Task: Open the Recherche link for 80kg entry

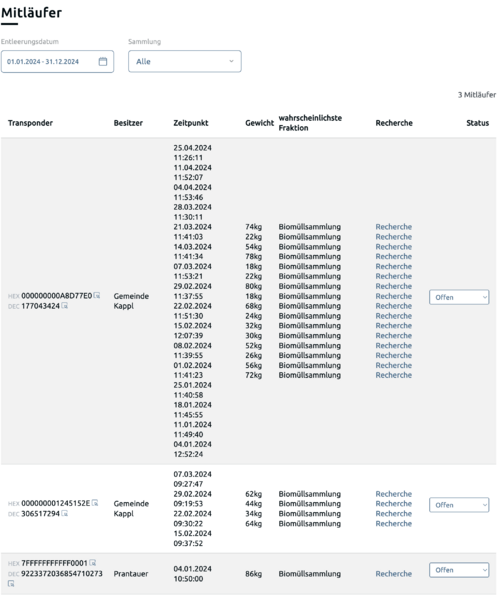Action: tap(394, 286)
